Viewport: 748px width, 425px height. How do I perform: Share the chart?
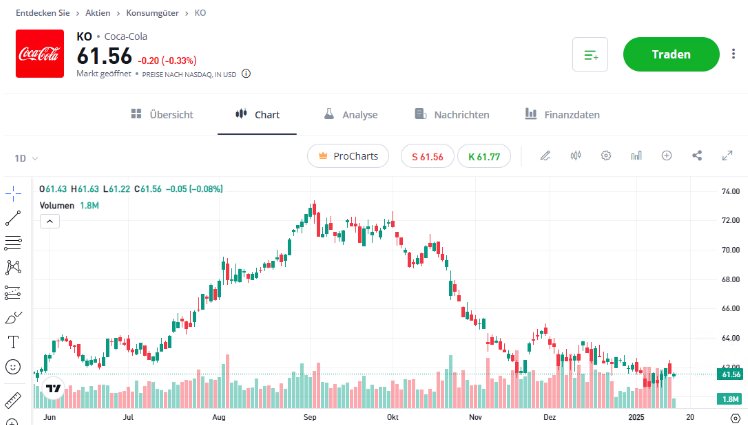(697, 155)
